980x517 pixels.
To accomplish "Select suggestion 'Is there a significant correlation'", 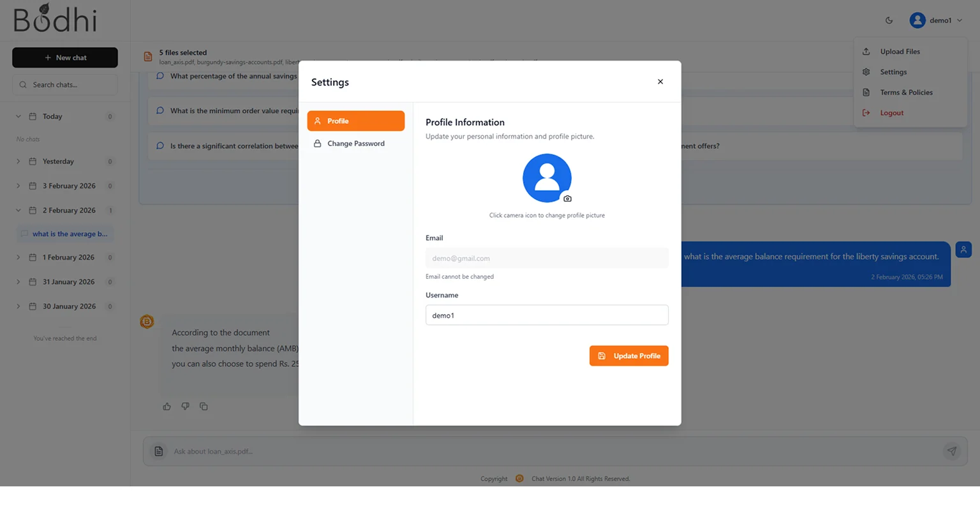I will pyautogui.click(x=234, y=146).
